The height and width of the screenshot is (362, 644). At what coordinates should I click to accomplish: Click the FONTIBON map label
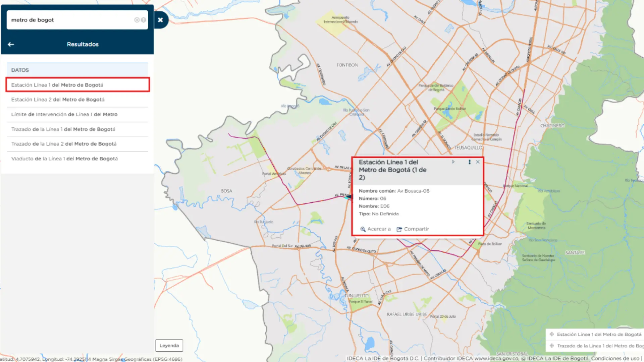click(347, 65)
